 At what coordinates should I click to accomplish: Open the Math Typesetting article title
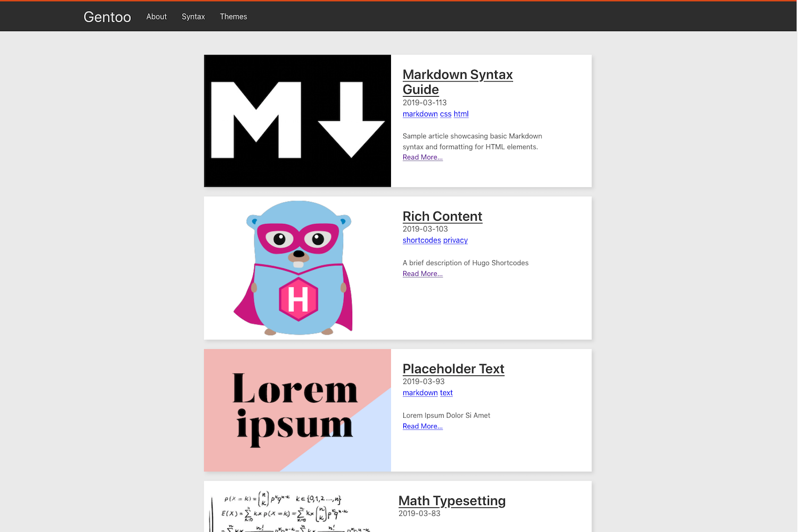452,501
